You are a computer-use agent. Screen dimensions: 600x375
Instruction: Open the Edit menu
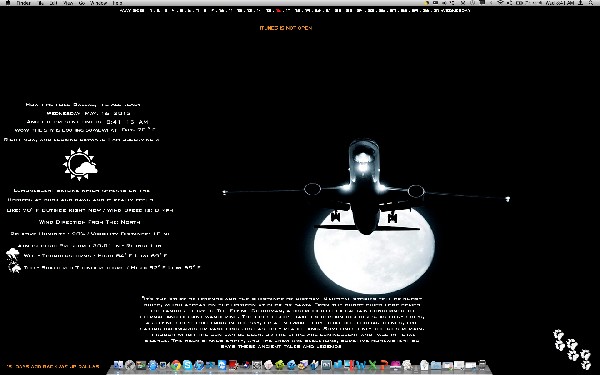[53, 2]
